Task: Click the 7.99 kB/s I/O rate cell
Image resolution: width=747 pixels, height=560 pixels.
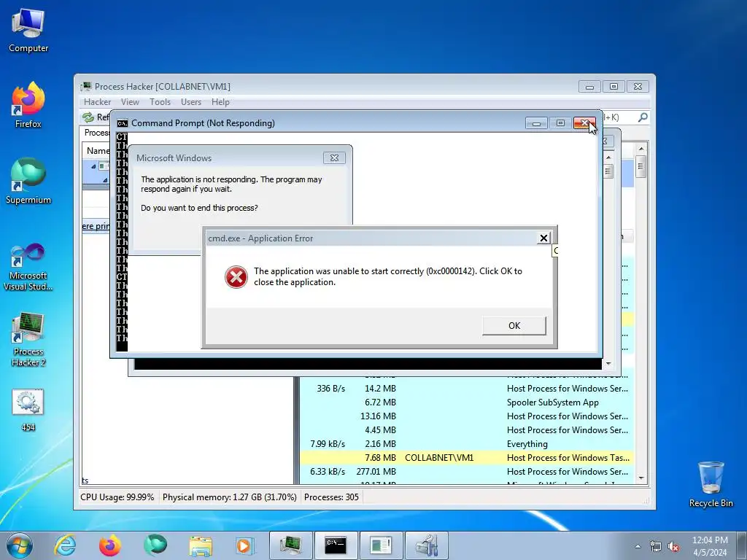Action: 328,444
